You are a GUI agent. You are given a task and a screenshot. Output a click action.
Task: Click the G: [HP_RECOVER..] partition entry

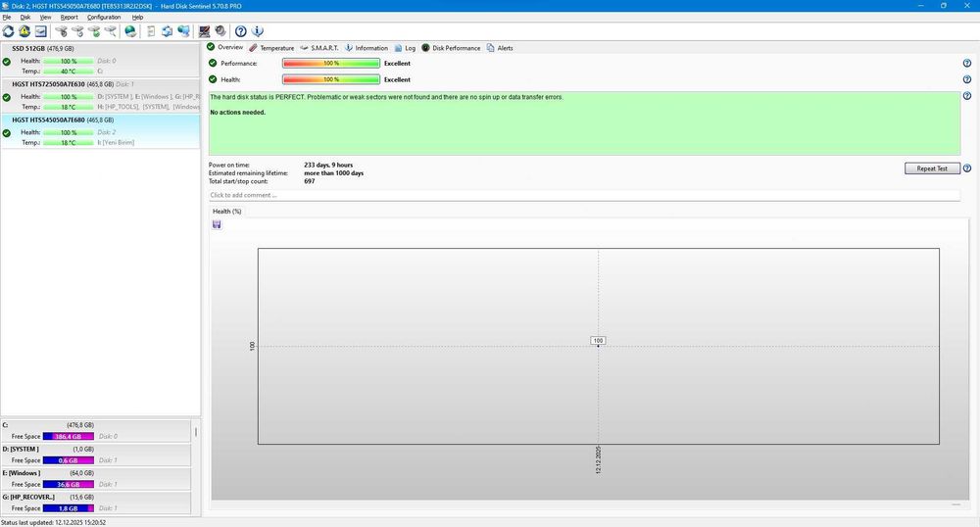[x=96, y=503]
